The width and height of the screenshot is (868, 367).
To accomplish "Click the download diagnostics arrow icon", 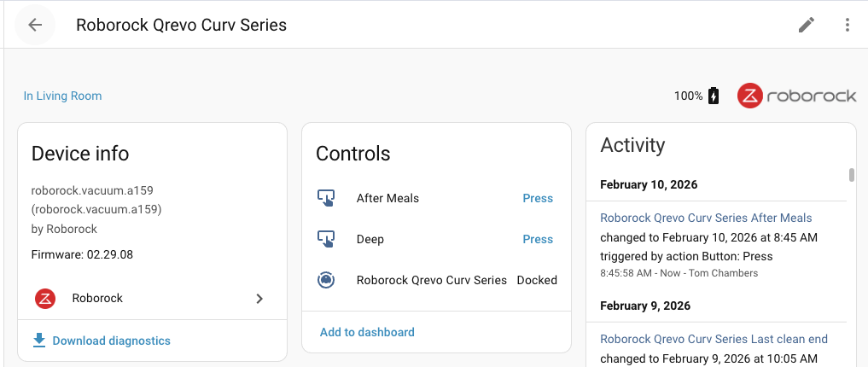I will tap(38, 341).
